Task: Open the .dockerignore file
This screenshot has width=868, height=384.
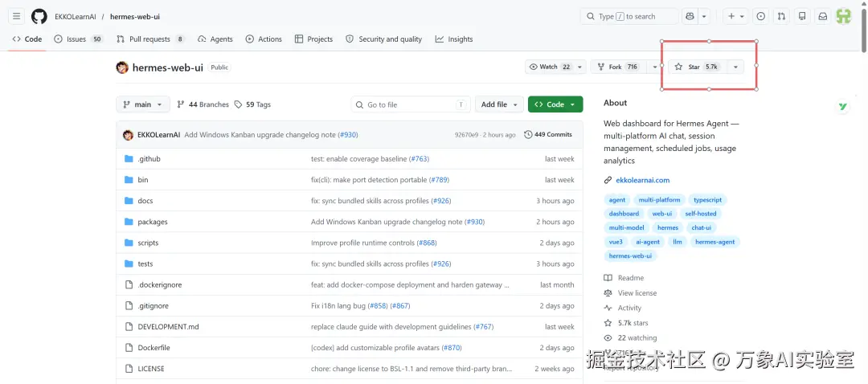Action: coord(159,285)
